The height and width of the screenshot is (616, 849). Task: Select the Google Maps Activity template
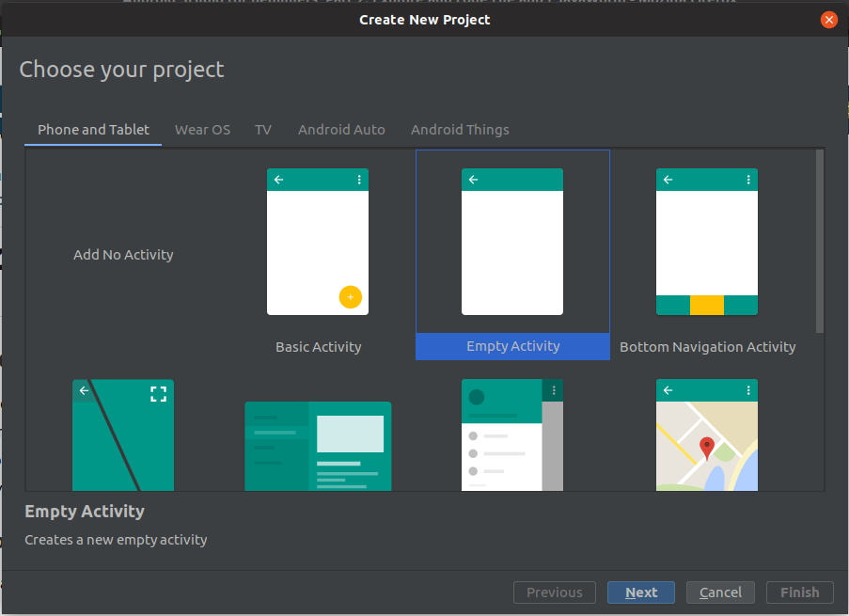(707, 435)
